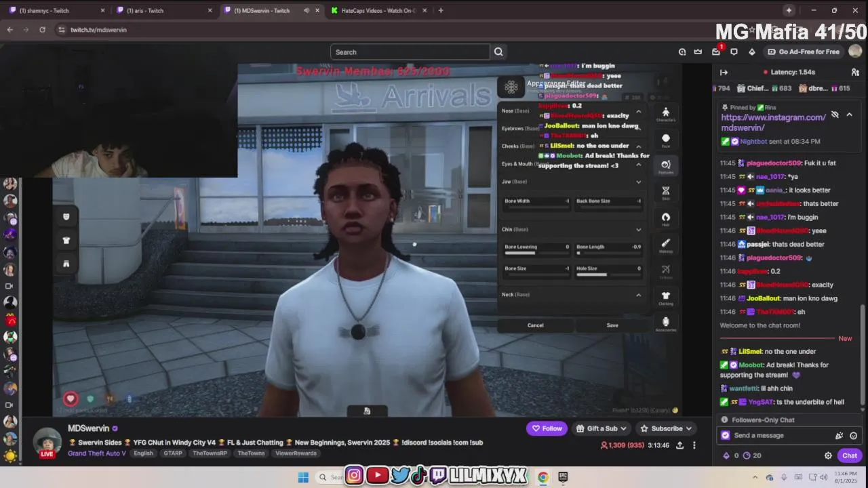Cancel the Appearance Editor
This screenshot has height=488, width=868.
click(535, 325)
